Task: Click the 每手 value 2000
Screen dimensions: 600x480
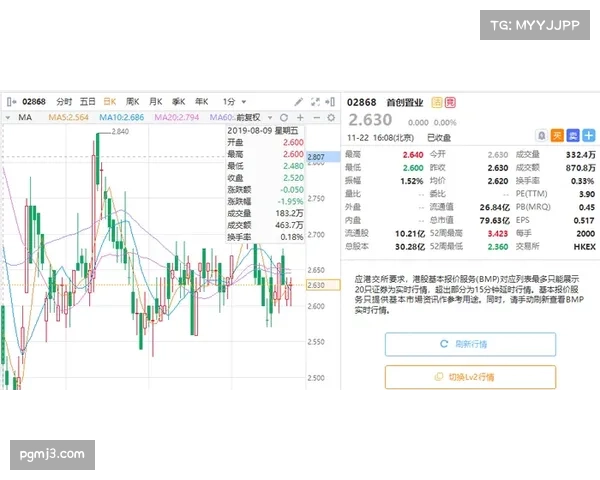Action: click(x=586, y=233)
